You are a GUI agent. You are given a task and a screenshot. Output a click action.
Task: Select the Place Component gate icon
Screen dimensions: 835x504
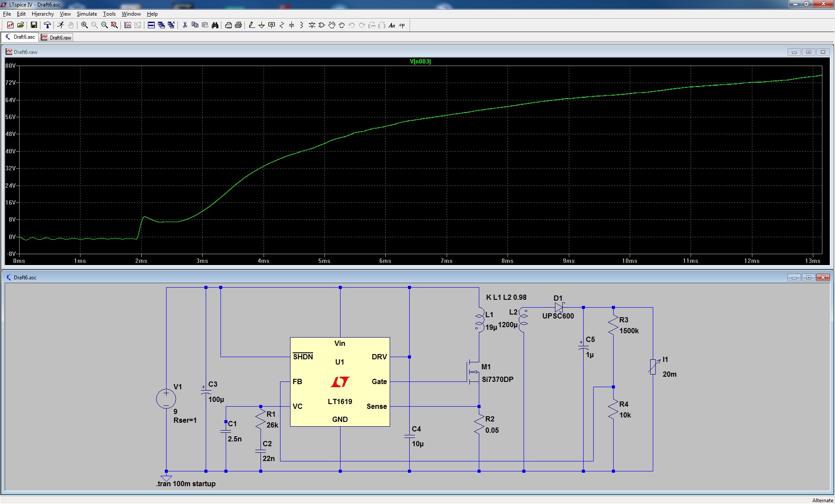click(322, 25)
